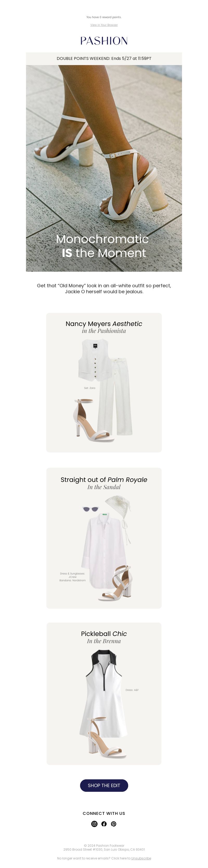
Task: Open the Instagram social icon
Action: coord(94,823)
